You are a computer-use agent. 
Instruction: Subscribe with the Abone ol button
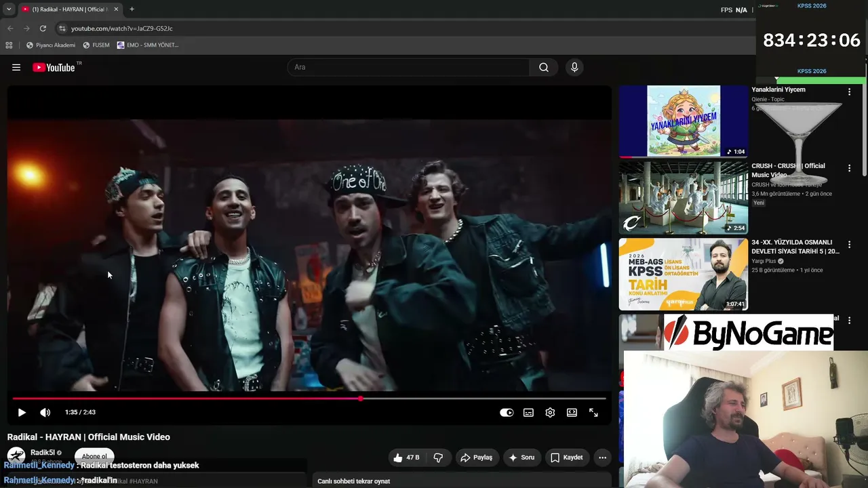pyautogui.click(x=94, y=456)
